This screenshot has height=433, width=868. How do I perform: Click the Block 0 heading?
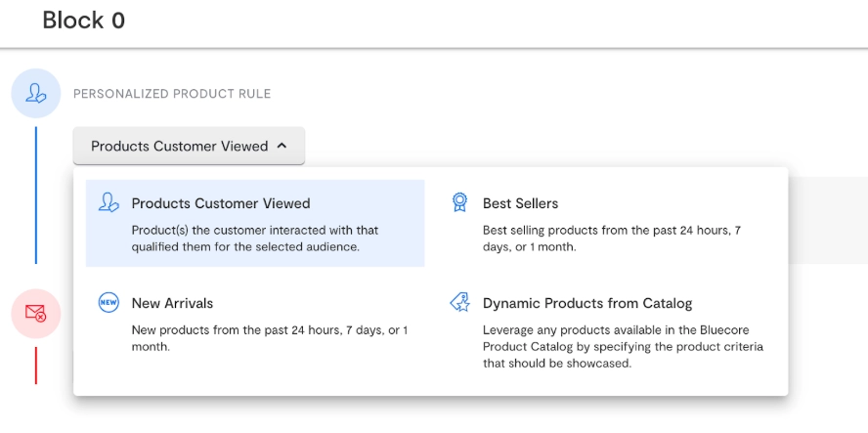[x=83, y=20]
